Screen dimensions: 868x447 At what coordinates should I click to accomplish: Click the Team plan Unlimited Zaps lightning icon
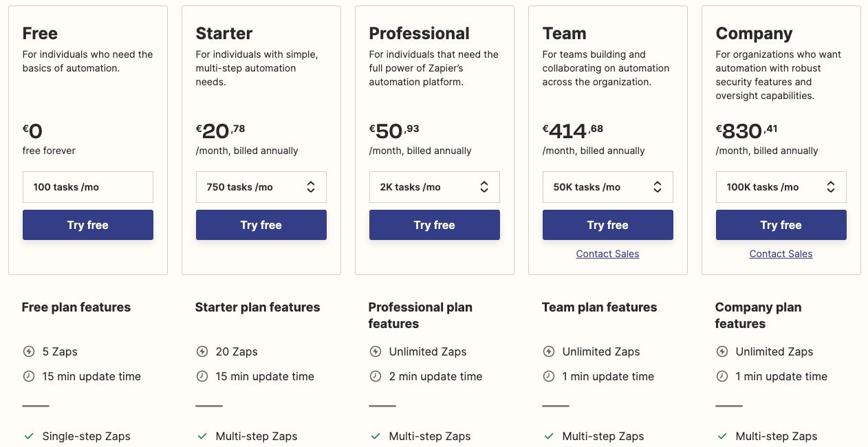(549, 351)
